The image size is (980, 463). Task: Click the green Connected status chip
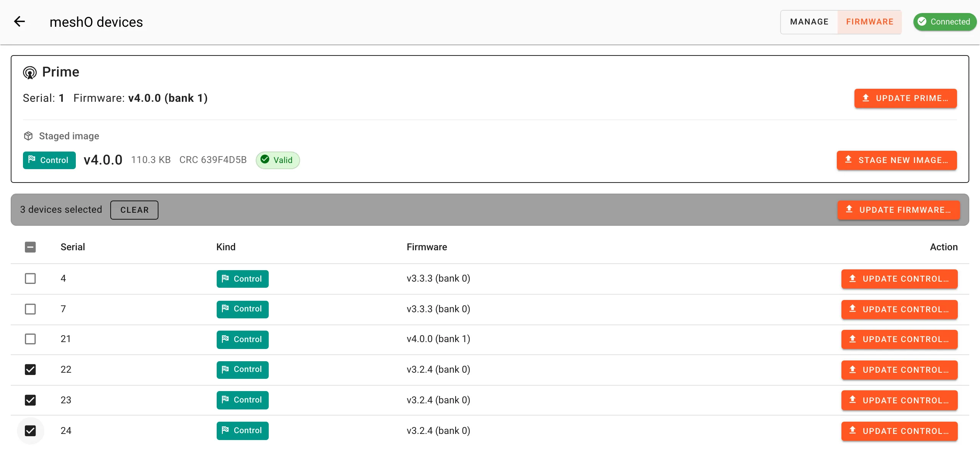click(945, 22)
